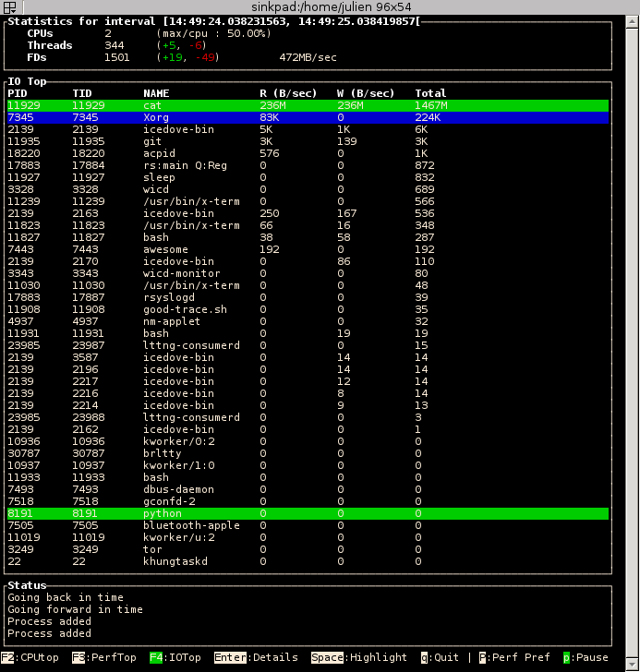Click Enter:Details in the bottom bar
The image size is (640, 672).
tap(256, 657)
